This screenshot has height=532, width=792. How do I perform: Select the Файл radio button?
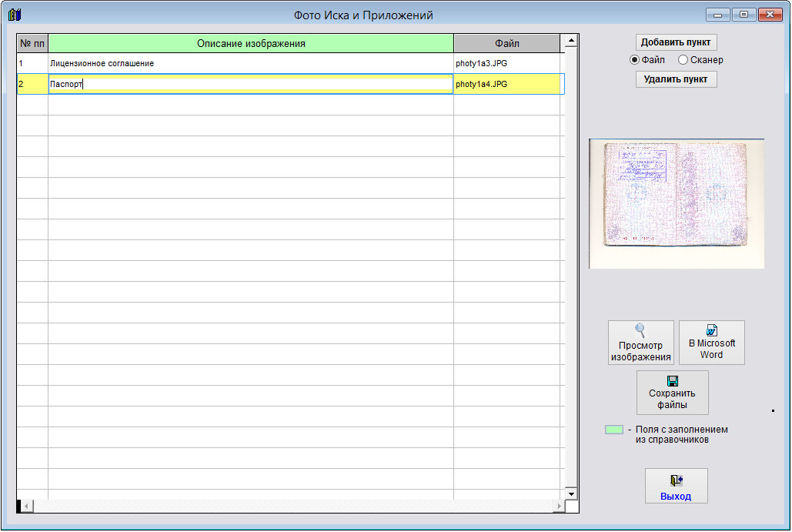[635, 60]
